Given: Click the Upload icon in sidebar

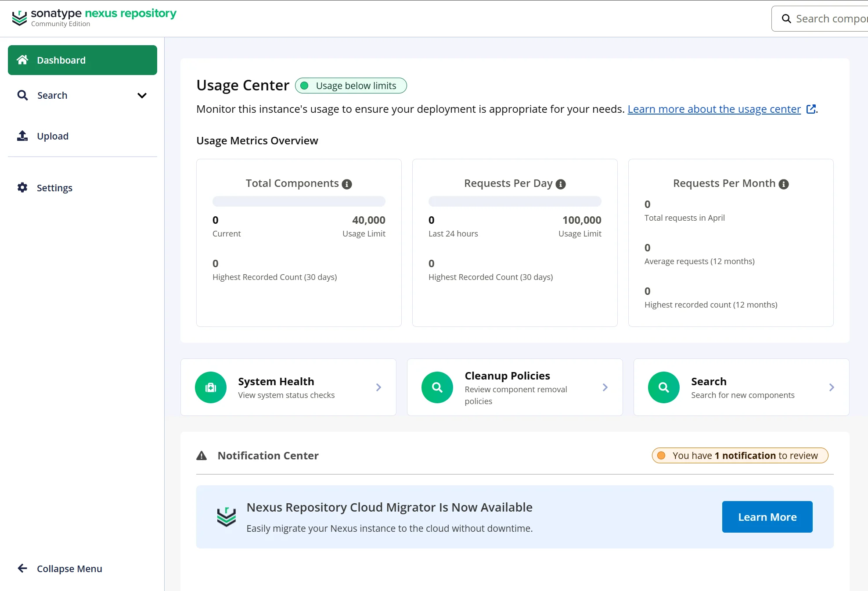Looking at the screenshot, I should pyautogui.click(x=22, y=136).
